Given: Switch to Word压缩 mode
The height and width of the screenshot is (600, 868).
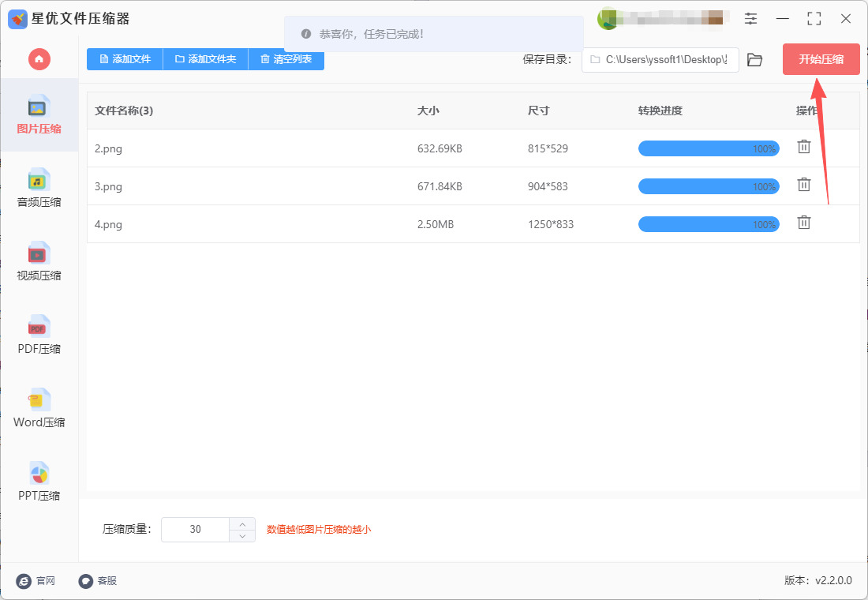Looking at the screenshot, I should (38, 407).
